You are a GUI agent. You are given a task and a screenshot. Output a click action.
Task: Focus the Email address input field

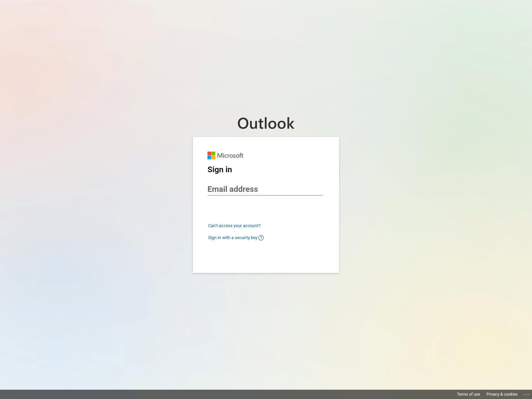tap(265, 189)
